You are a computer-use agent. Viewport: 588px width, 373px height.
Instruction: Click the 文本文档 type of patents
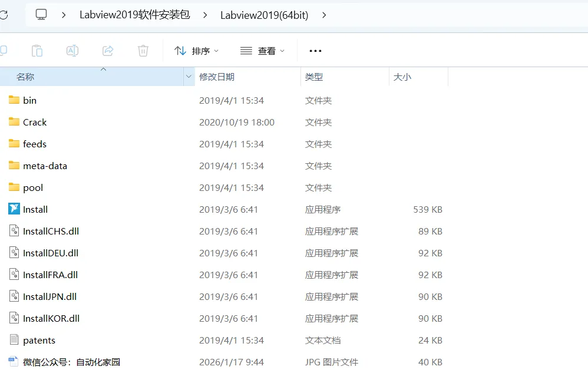(x=323, y=341)
